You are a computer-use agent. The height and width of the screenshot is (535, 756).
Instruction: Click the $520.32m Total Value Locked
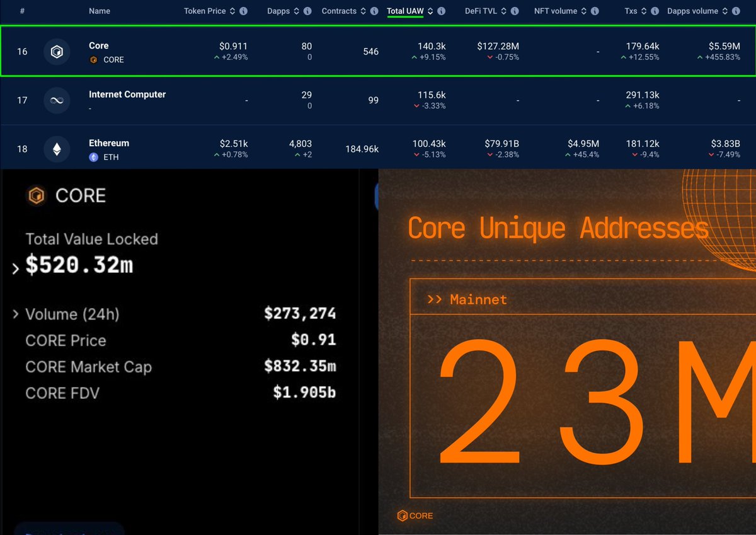(x=79, y=265)
